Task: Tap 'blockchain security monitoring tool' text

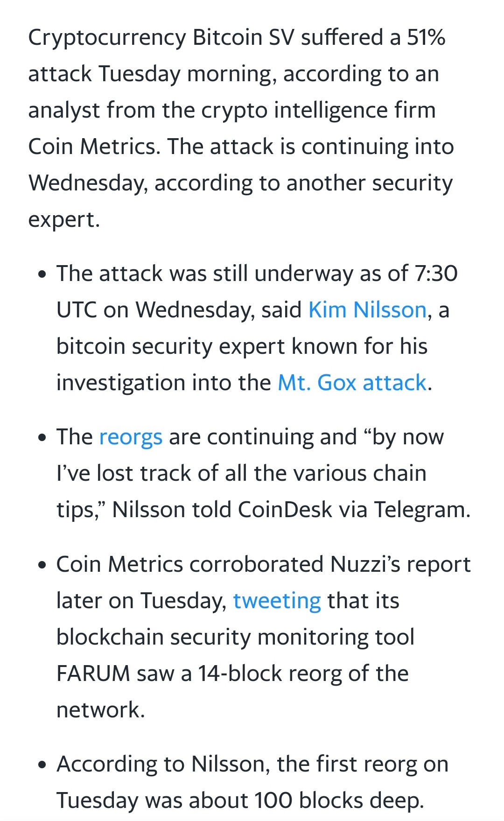Action: point(235,638)
